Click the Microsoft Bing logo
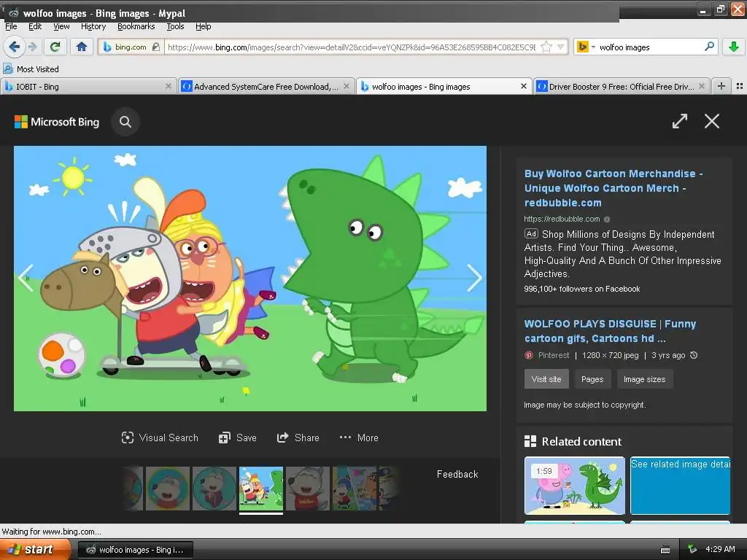This screenshot has height=560, width=747. pyautogui.click(x=57, y=122)
